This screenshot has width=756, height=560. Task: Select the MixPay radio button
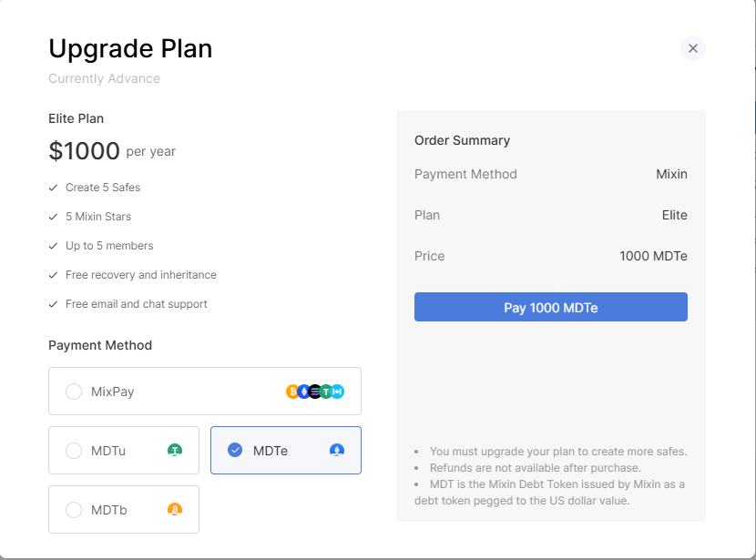[74, 392]
